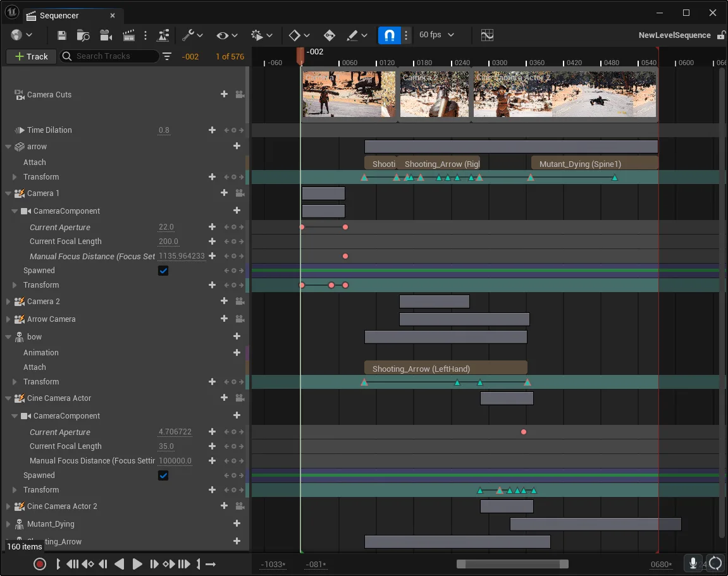Click the horizontal timeline zoom scrollbar
The width and height of the screenshot is (728, 576).
click(x=512, y=564)
